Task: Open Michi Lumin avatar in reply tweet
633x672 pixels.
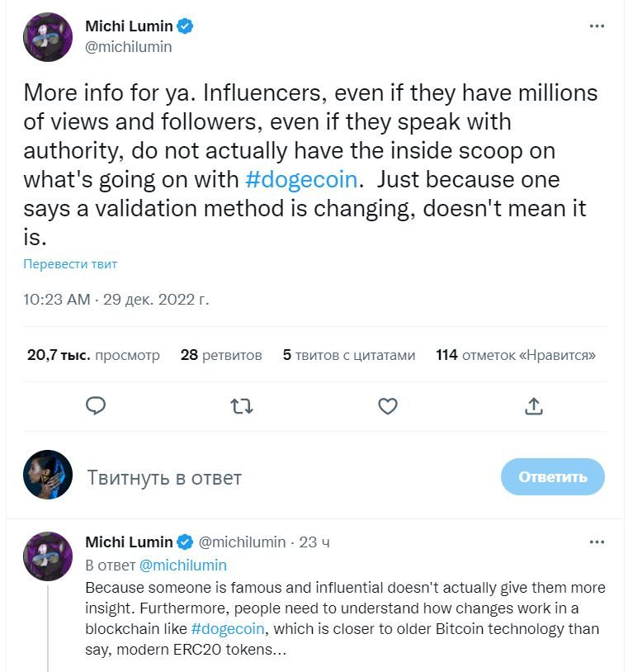Action: (x=48, y=556)
